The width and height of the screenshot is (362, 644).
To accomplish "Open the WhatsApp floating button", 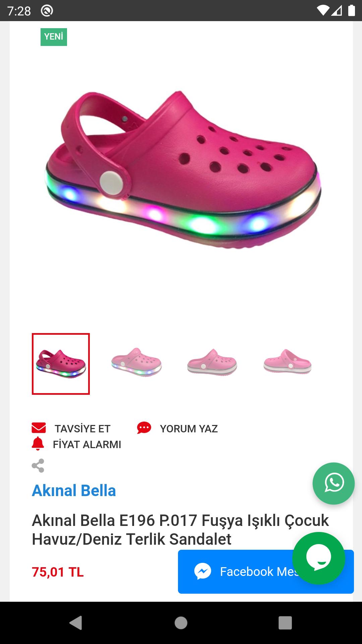I will [334, 483].
